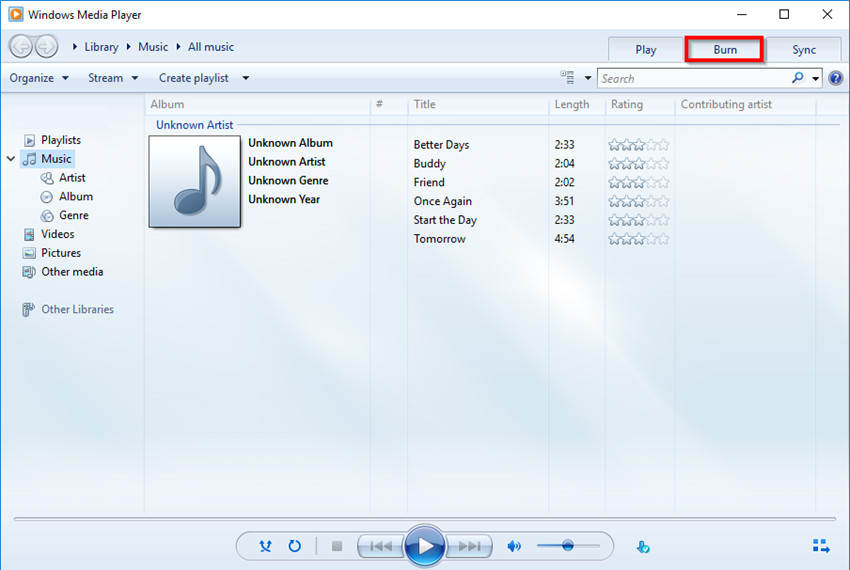
Task: Click the Play button in playback controls
Action: click(425, 546)
